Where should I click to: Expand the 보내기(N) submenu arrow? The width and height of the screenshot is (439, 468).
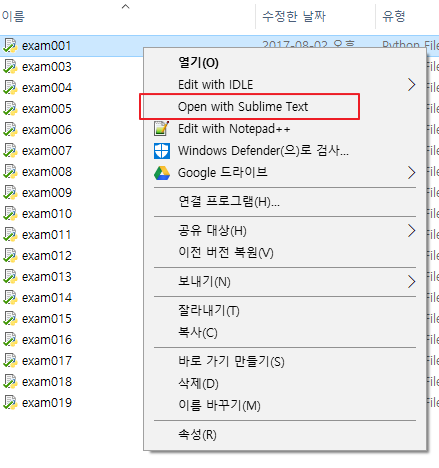pos(412,282)
